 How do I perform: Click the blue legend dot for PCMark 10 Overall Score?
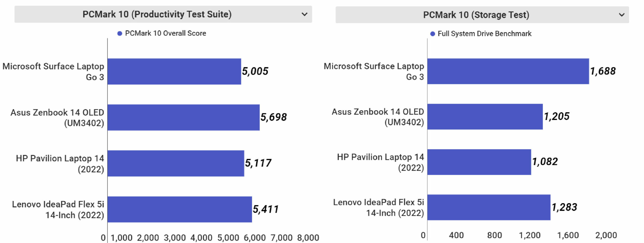point(120,33)
